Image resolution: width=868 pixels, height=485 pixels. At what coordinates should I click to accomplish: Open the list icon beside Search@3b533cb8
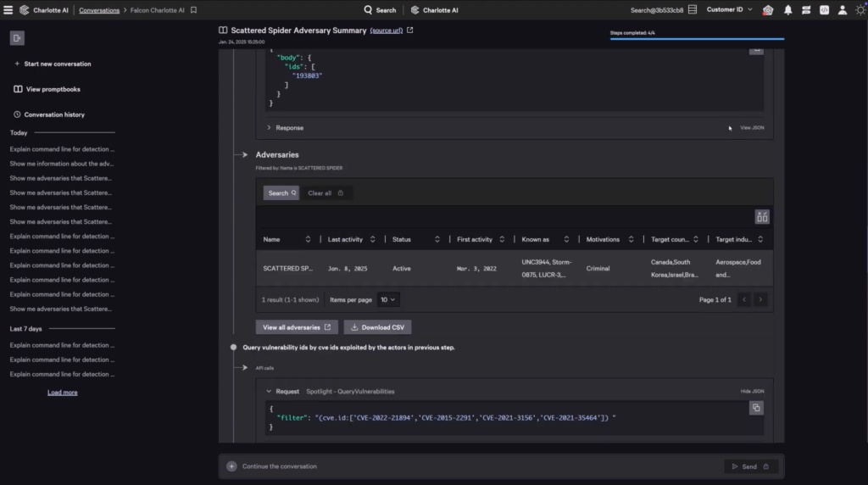click(x=693, y=10)
